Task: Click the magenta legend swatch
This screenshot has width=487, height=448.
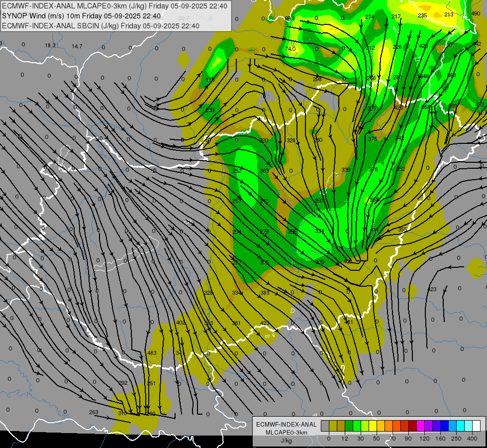Action: pyautogui.click(x=421, y=426)
